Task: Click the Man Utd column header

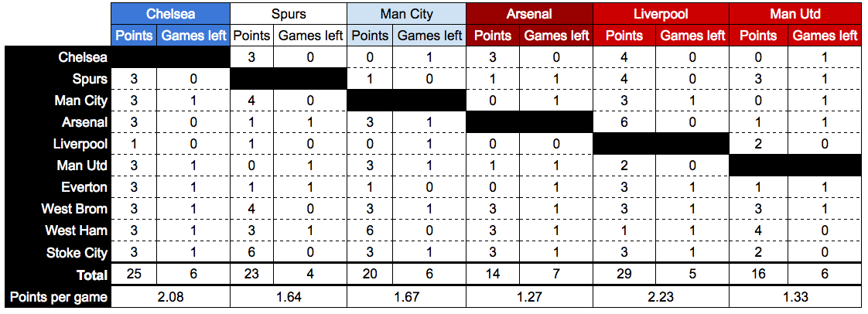Action: (x=796, y=14)
